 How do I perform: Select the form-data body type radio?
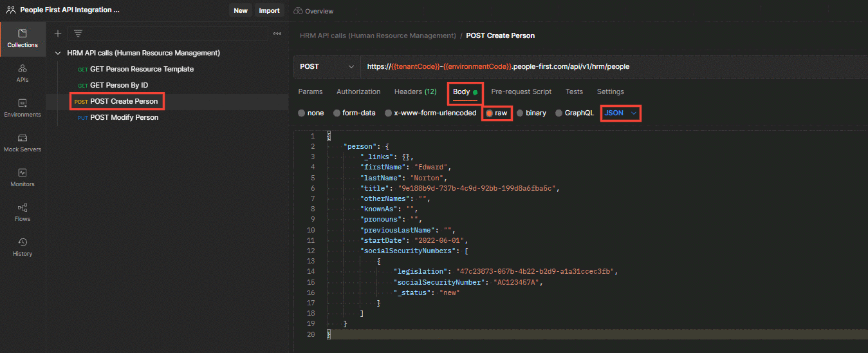click(x=337, y=113)
